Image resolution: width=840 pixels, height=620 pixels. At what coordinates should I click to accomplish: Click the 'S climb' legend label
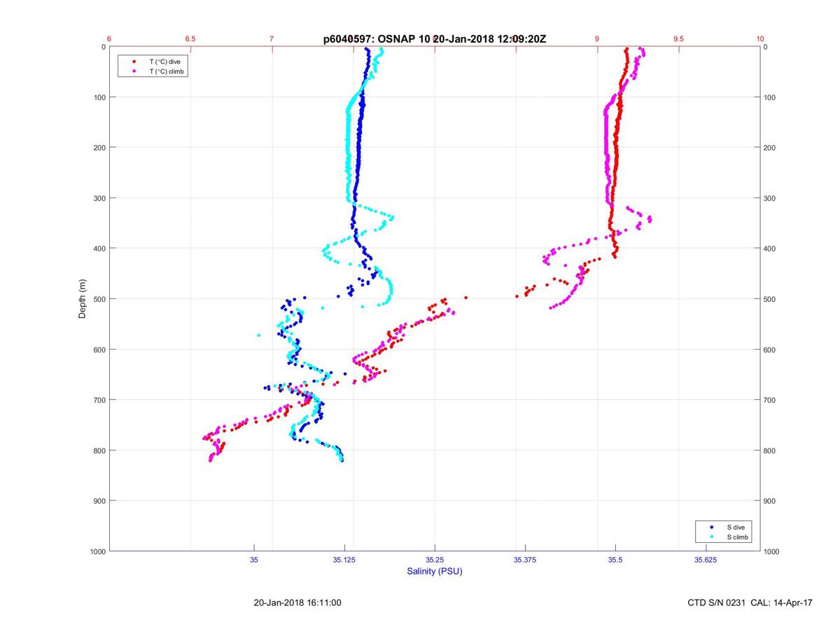tap(738, 537)
